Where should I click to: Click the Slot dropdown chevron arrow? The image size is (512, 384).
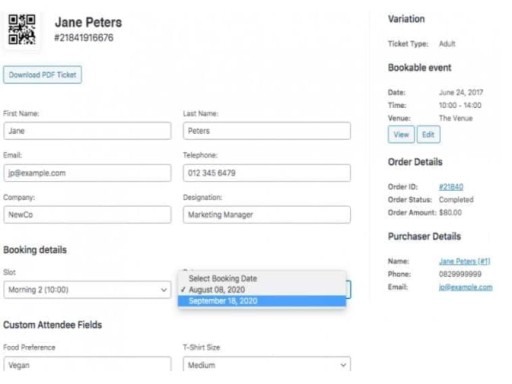coord(164,290)
